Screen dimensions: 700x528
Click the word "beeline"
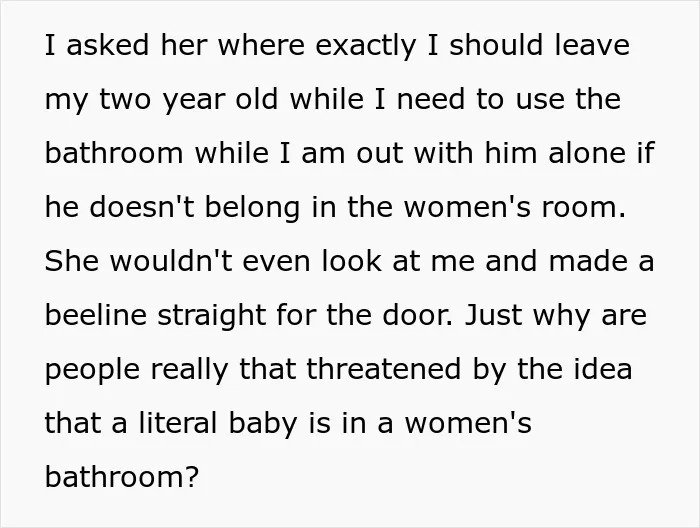pos(96,315)
